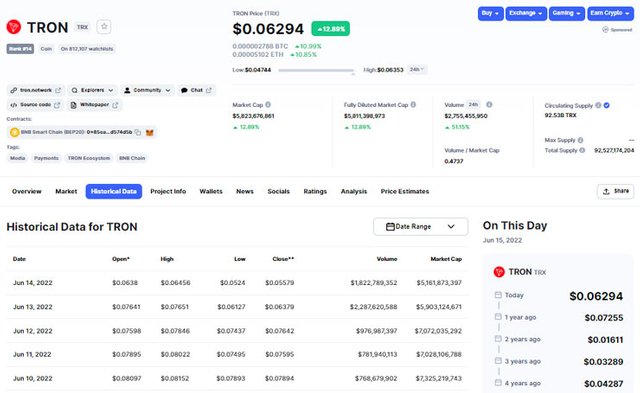Change the 24h low/high timeframe selector
Screen dimensions: 640x393
(417, 69)
